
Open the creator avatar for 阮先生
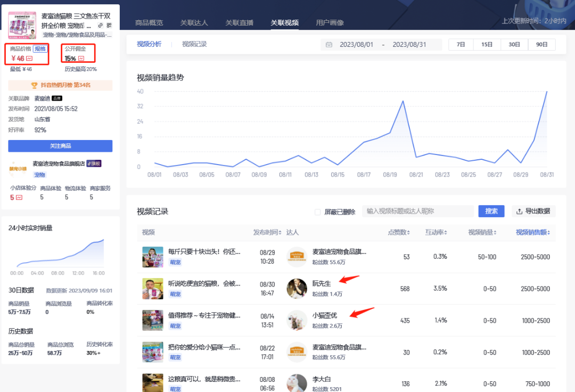click(x=297, y=289)
